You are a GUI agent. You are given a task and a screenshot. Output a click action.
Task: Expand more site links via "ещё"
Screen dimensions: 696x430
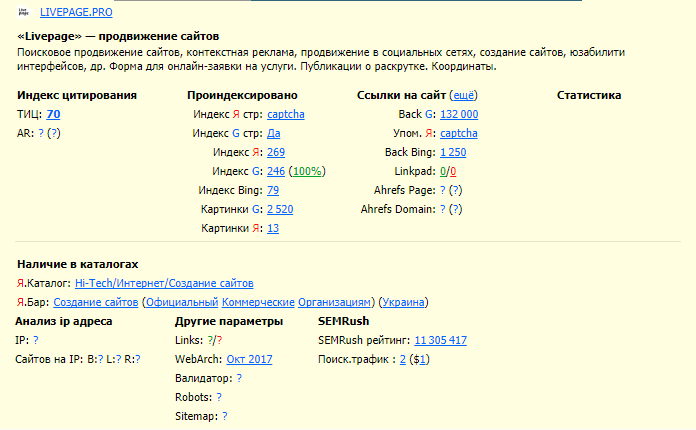[463, 96]
